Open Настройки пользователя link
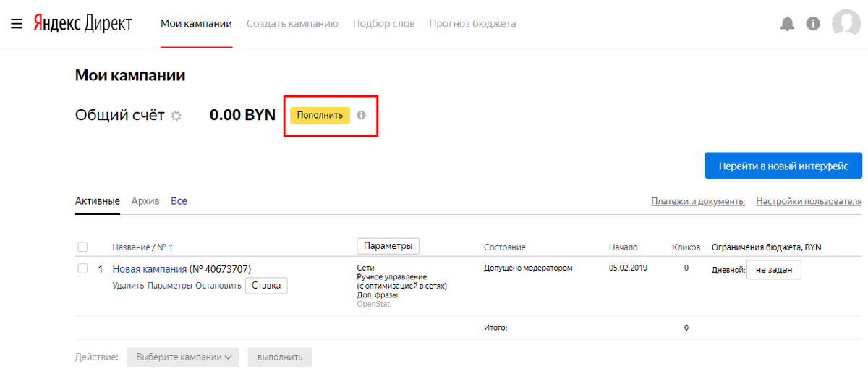 tap(809, 201)
